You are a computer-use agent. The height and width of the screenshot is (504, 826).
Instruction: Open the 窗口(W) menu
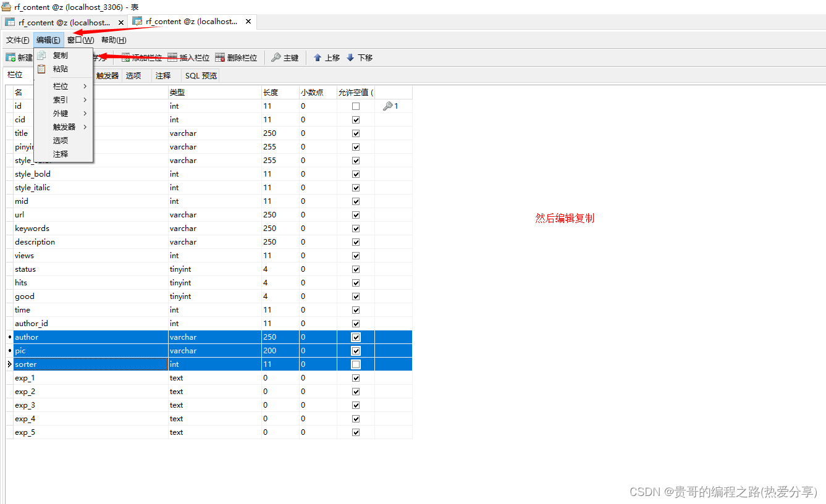[80, 40]
